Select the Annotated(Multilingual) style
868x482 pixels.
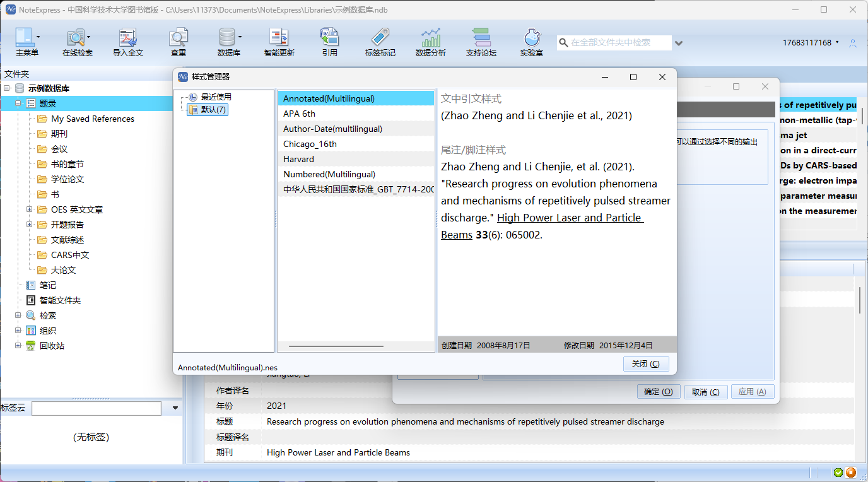pyautogui.click(x=356, y=98)
